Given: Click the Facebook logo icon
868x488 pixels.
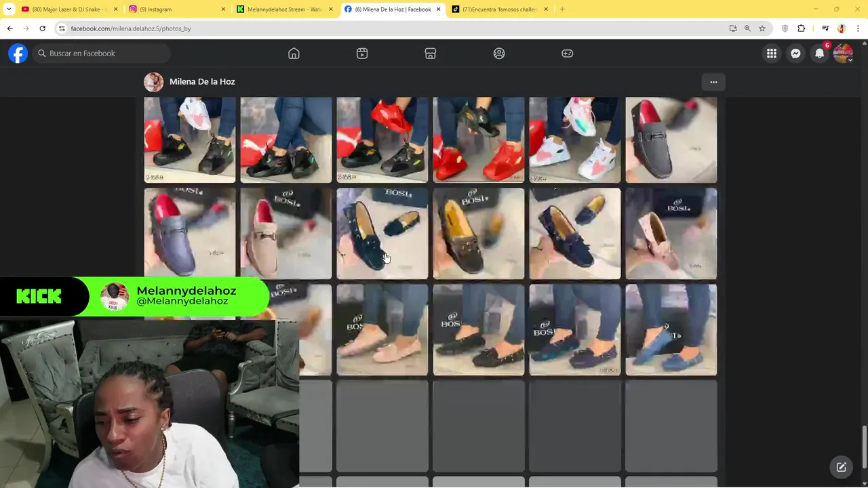Looking at the screenshot, I should (x=18, y=54).
